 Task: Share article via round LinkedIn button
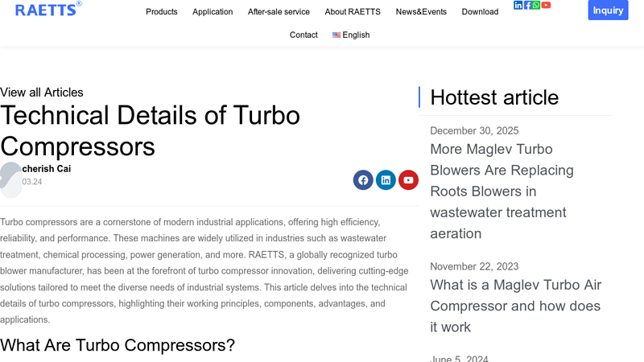(x=386, y=179)
